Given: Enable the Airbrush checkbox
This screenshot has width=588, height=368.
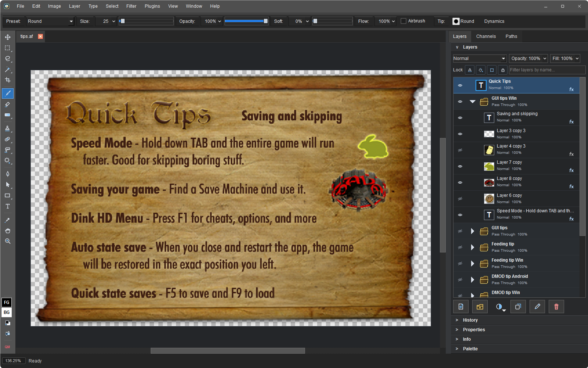Looking at the screenshot, I should tap(404, 21).
